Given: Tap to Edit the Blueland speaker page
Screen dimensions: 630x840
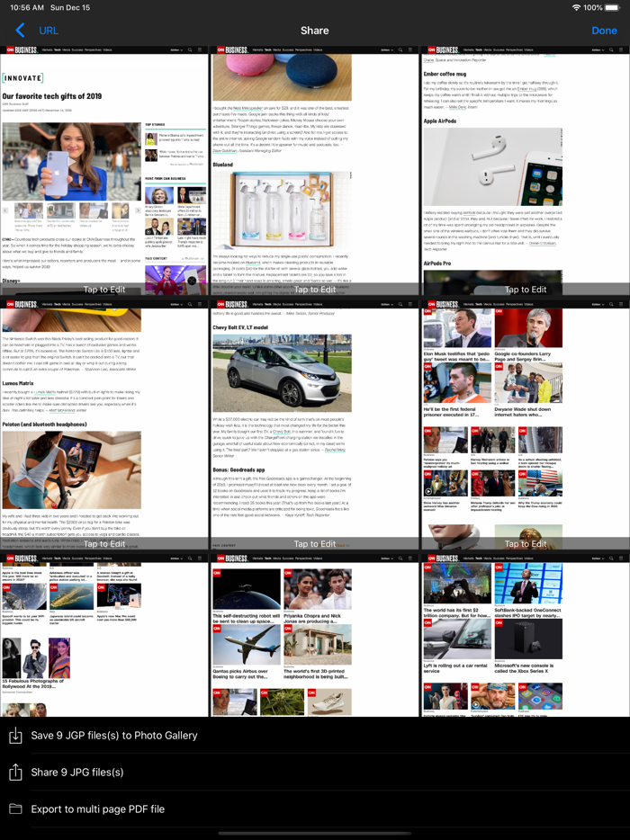Looking at the screenshot, I should [315, 290].
